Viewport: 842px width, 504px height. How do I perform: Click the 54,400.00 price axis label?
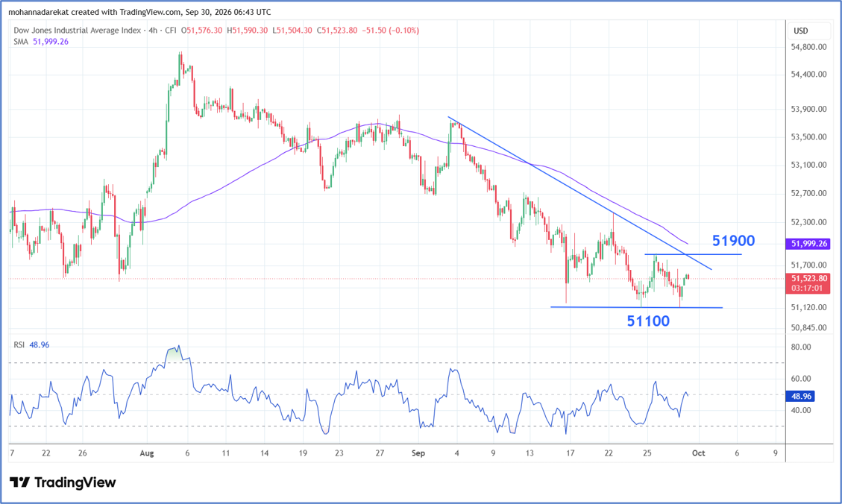tap(808, 74)
